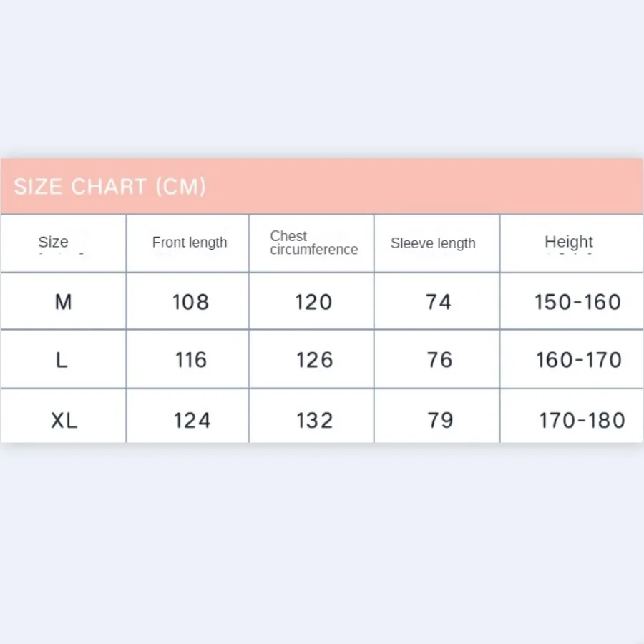Click the Chest circumference header

(x=313, y=243)
